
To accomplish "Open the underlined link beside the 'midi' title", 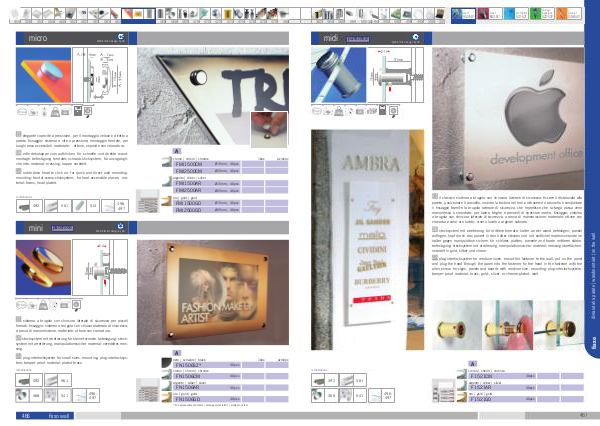I will pyautogui.click(x=358, y=39).
